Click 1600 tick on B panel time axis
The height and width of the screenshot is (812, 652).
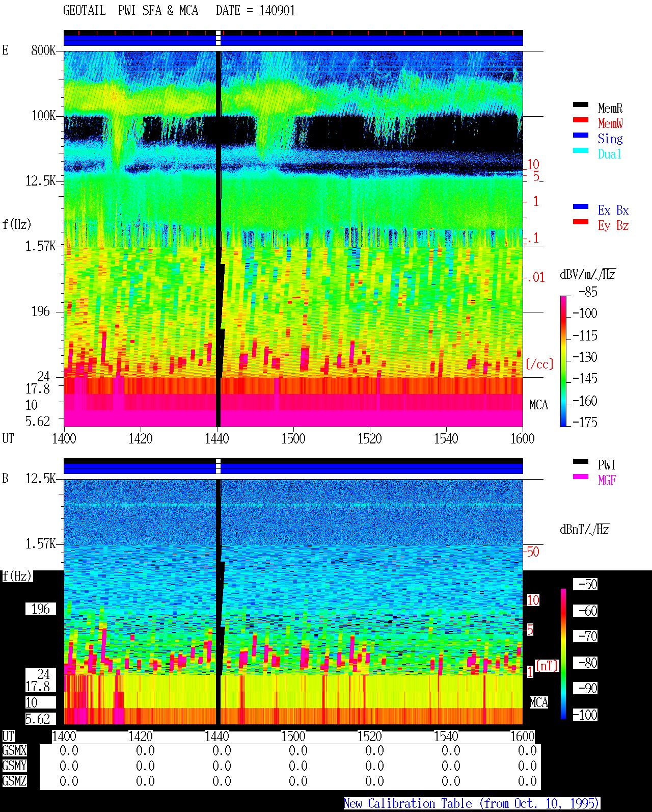coord(523,736)
